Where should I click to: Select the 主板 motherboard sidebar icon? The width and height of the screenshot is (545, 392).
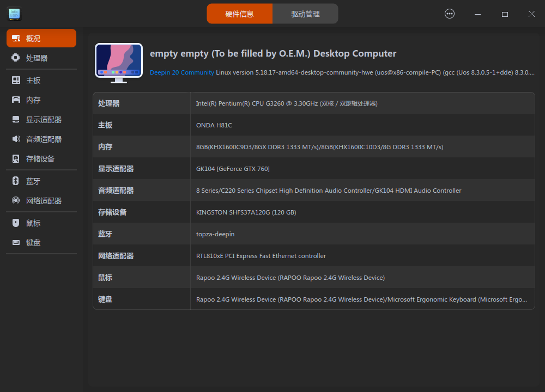click(x=16, y=80)
